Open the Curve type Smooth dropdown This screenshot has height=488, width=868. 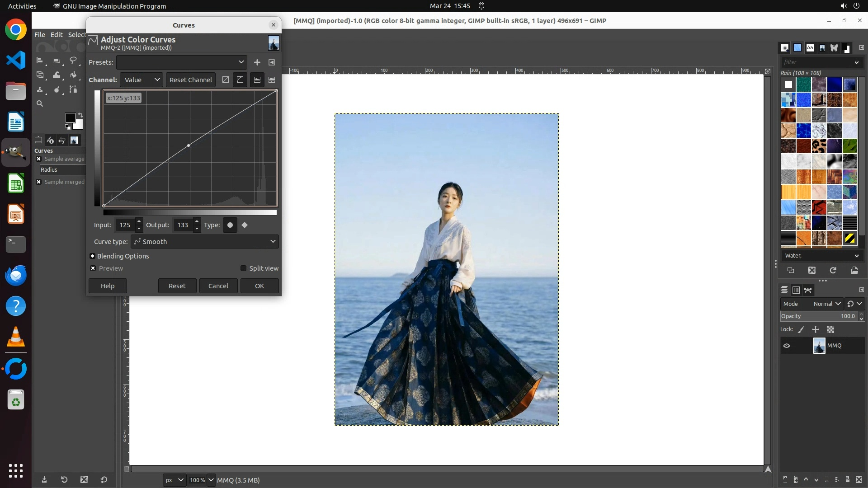tap(204, 242)
